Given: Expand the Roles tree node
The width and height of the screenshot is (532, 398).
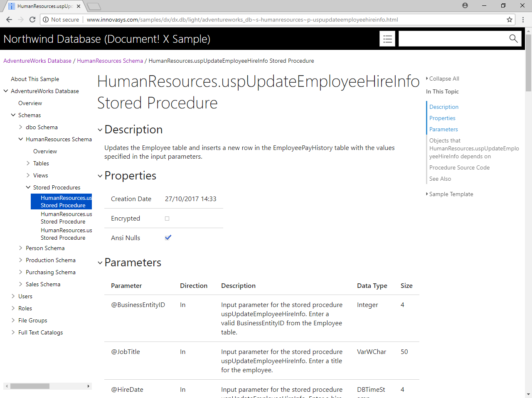Looking at the screenshot, I should pyautogui.click(x=13, y=308).
